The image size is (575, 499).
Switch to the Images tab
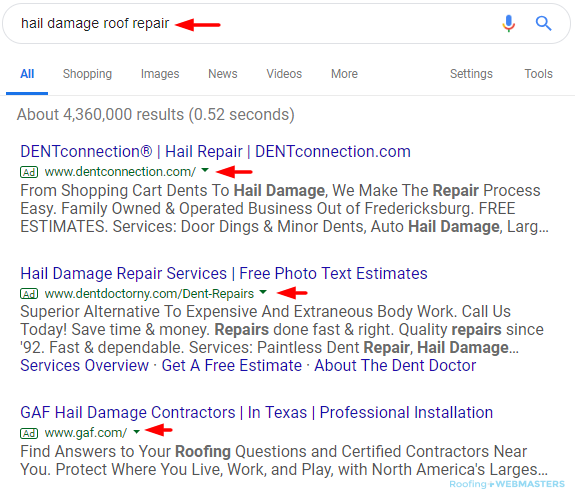click(x=160, y=74)
